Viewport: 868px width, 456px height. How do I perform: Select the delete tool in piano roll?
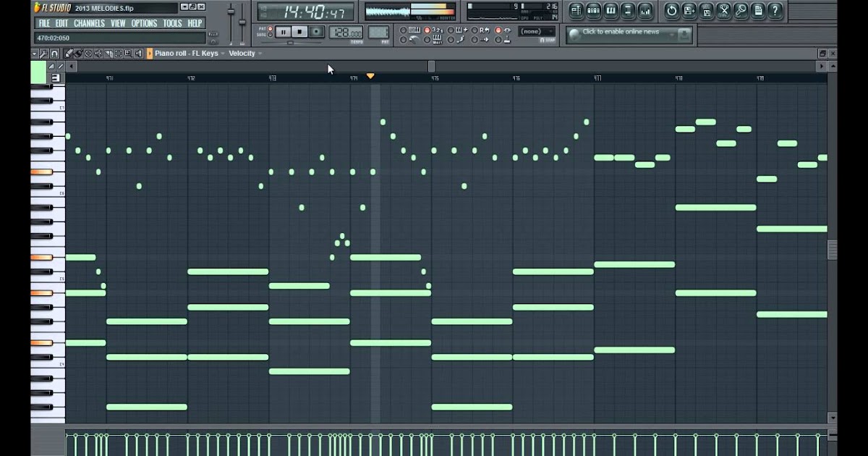point(88,54)
